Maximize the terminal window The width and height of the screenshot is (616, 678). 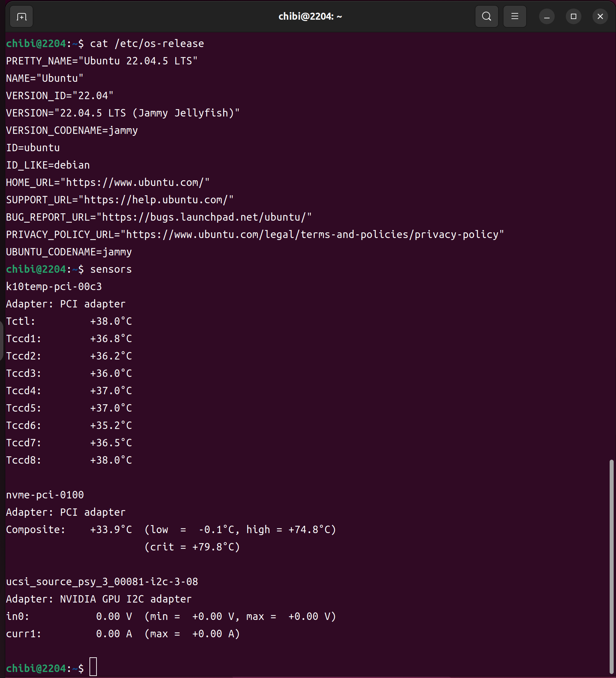[x=573, y=16]
